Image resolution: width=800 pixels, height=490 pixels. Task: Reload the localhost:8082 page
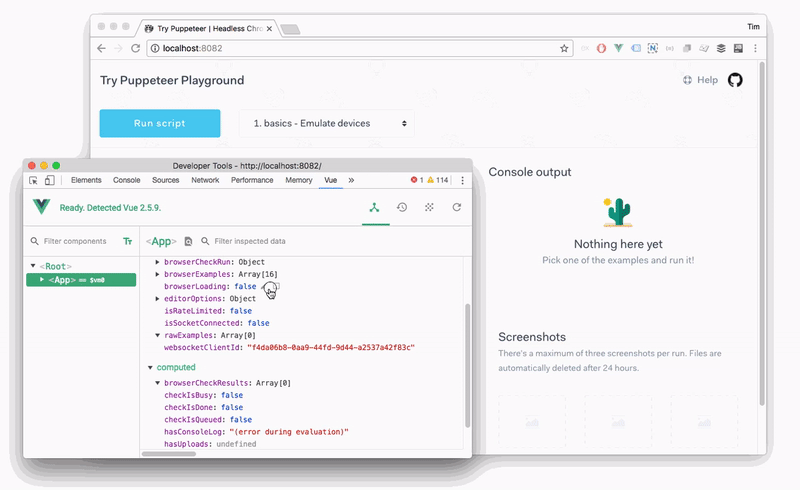[x=135, y=48]
